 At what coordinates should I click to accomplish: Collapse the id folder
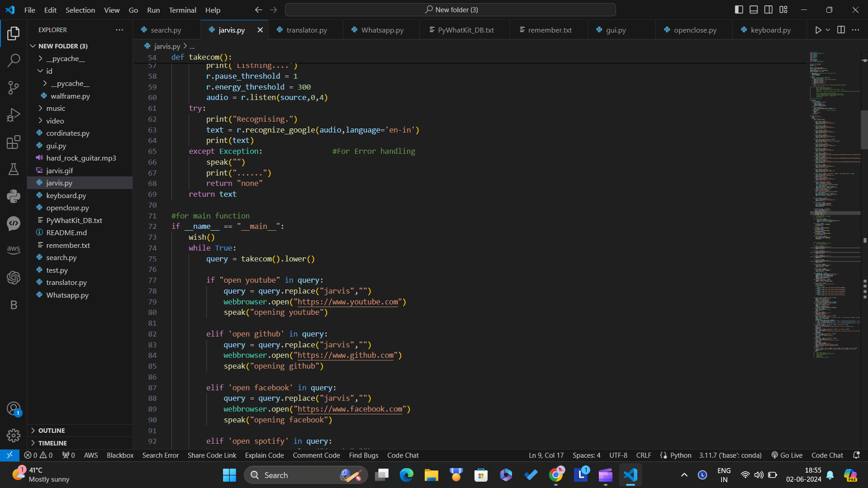tap(49, 71)
